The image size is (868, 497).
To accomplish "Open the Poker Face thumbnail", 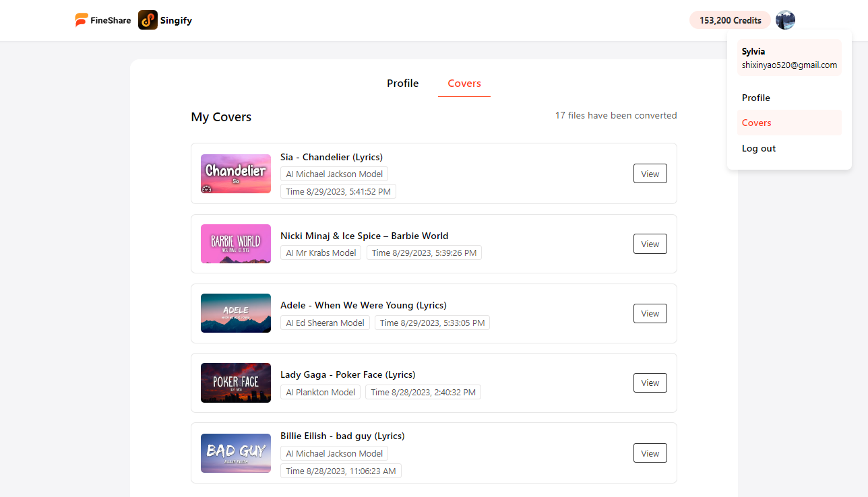I will [x=236, y=383].
